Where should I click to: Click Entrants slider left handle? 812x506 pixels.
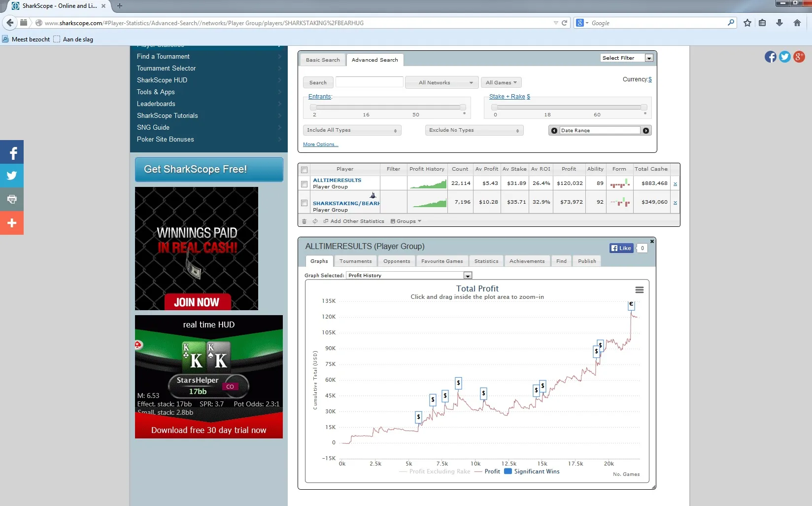313,107
